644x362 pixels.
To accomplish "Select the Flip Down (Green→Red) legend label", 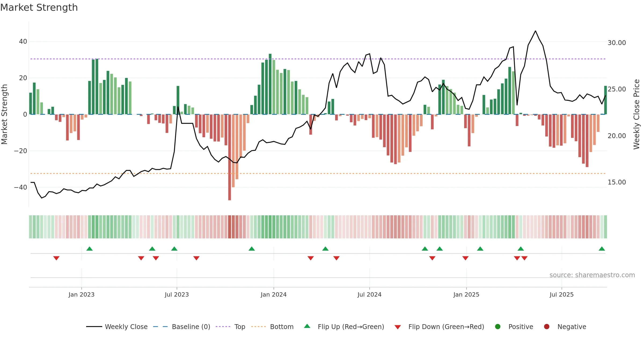I will coord(446,327).
